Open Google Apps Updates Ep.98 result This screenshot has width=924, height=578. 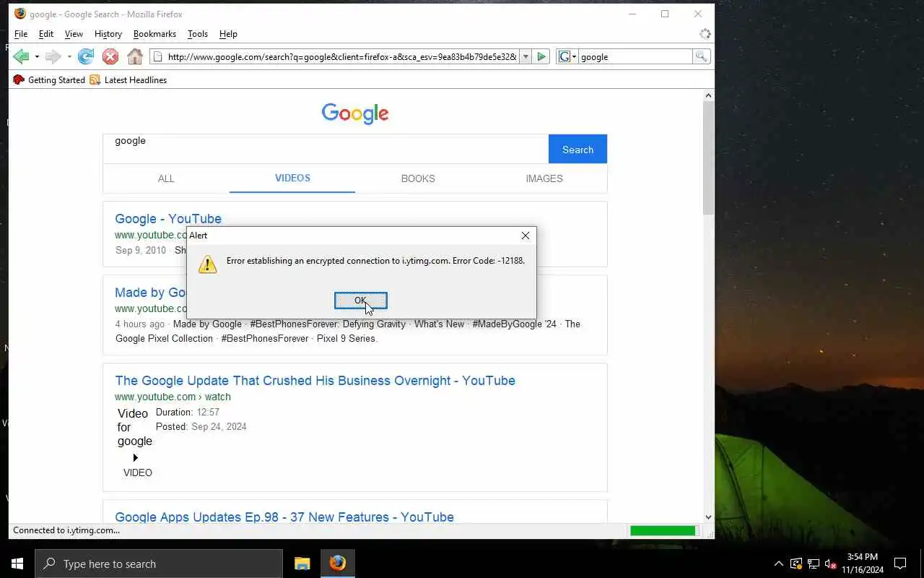click(284, 517)
